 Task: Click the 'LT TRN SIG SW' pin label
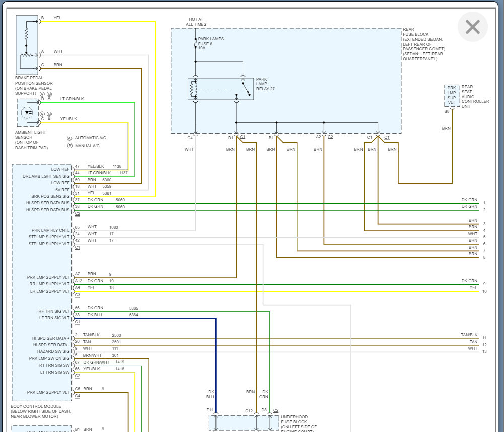[55, 372]
